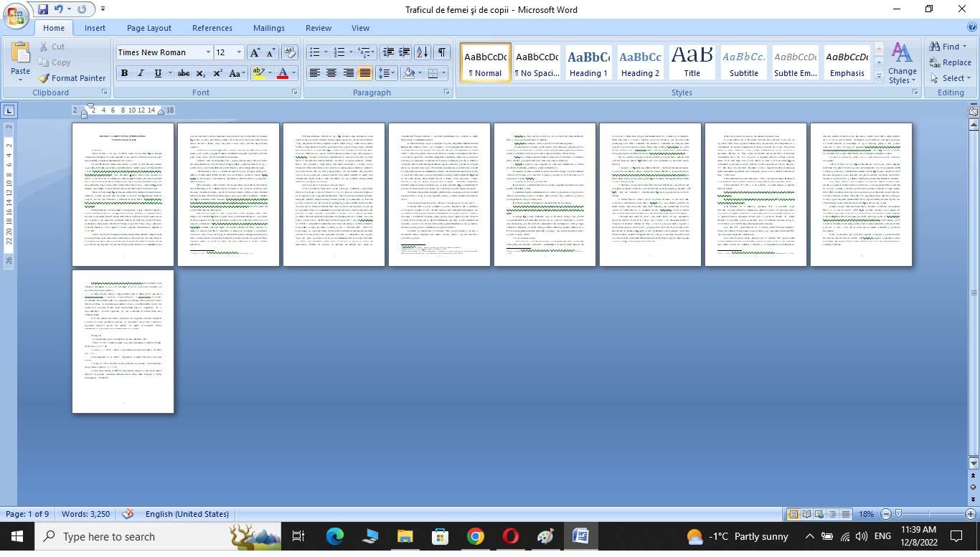Open the Change Styles menu

[x=902, y=63]
